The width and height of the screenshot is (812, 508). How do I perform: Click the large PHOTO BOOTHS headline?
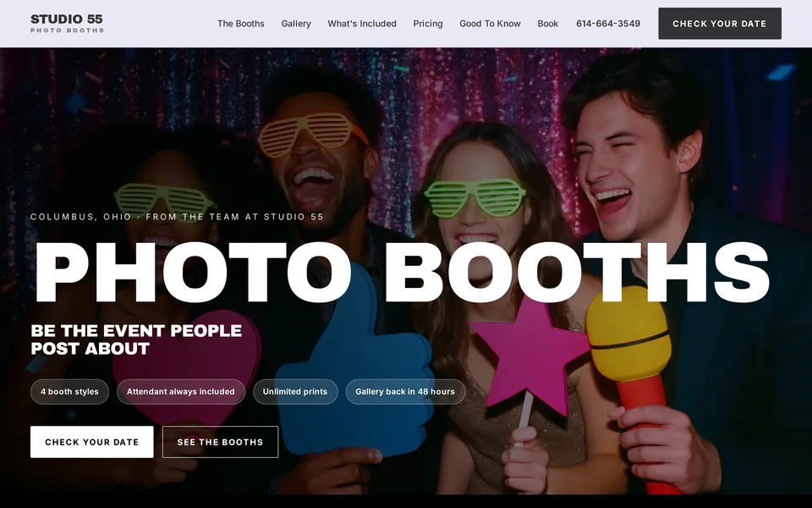click(402, 272)
